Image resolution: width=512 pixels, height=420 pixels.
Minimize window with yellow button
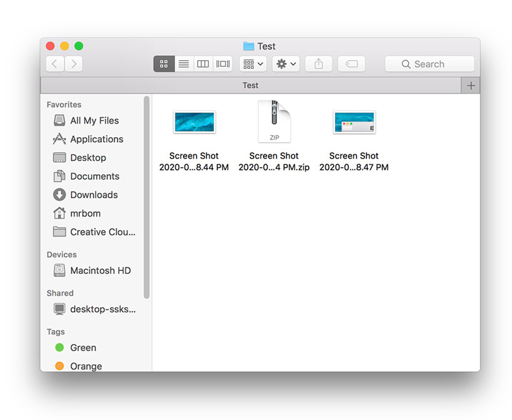pyautogui.click(x=65, y=46)
